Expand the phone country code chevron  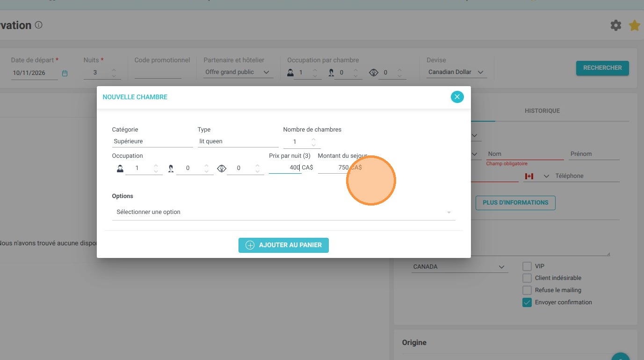tap(546, 176)
